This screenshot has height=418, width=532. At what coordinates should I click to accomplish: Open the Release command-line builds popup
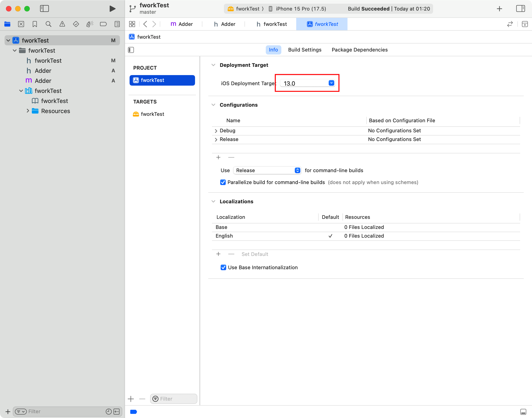tap(267, 170)
